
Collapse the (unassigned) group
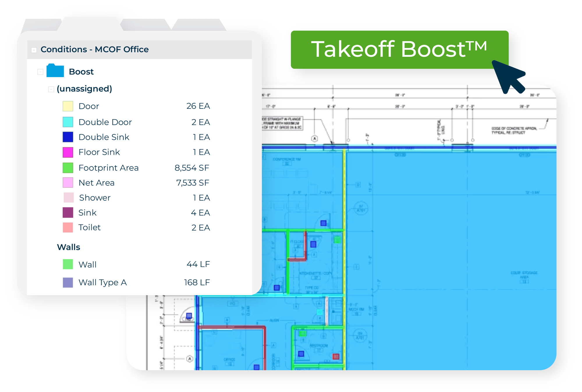51,89
